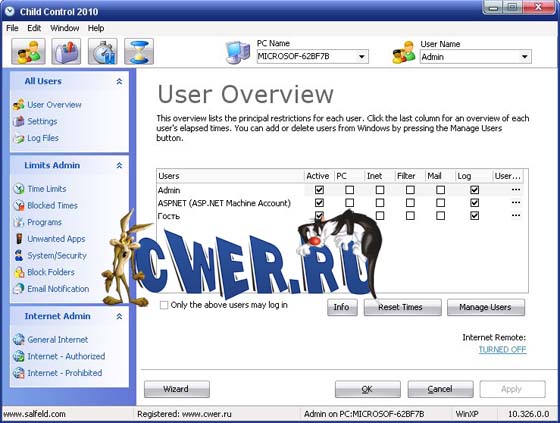Image resolution: width=560 pixels, height=423 pixels.
Task: Toggle PC checkbox for Admin
Action: tap(350, 190)
